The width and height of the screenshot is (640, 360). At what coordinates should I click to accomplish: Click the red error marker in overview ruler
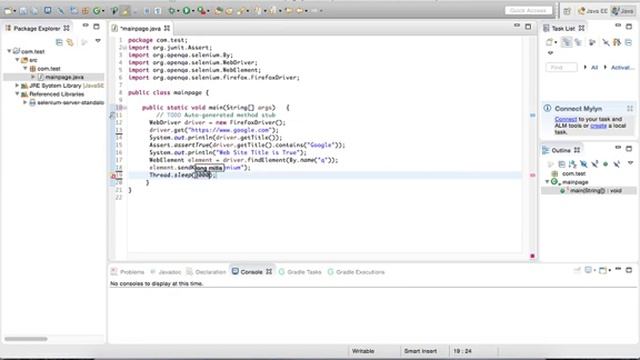pos(532,175)
